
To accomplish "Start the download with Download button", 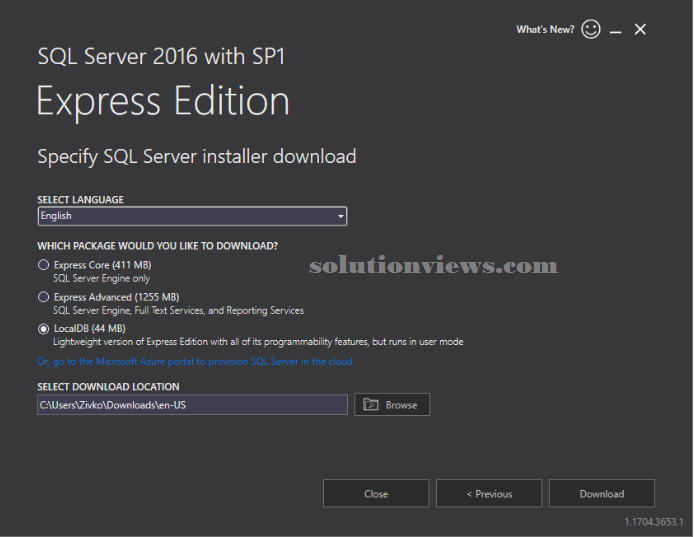I will [x=602, y=493].
